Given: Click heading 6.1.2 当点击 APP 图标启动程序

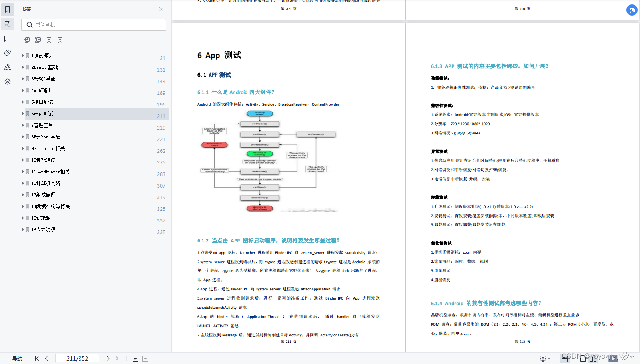Looking at the screenshot, I should click(268, 240).
